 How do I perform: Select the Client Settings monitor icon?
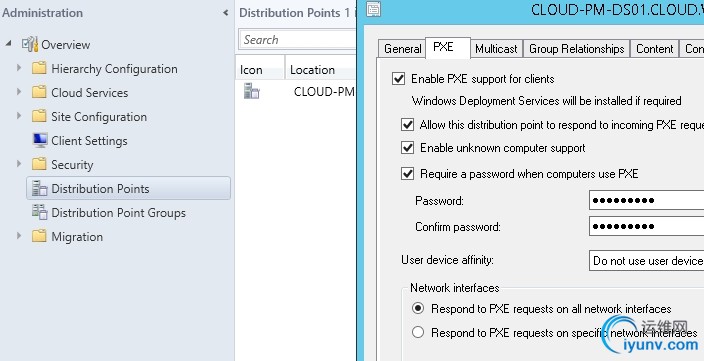pyautogui.click(x=40, y=140)
